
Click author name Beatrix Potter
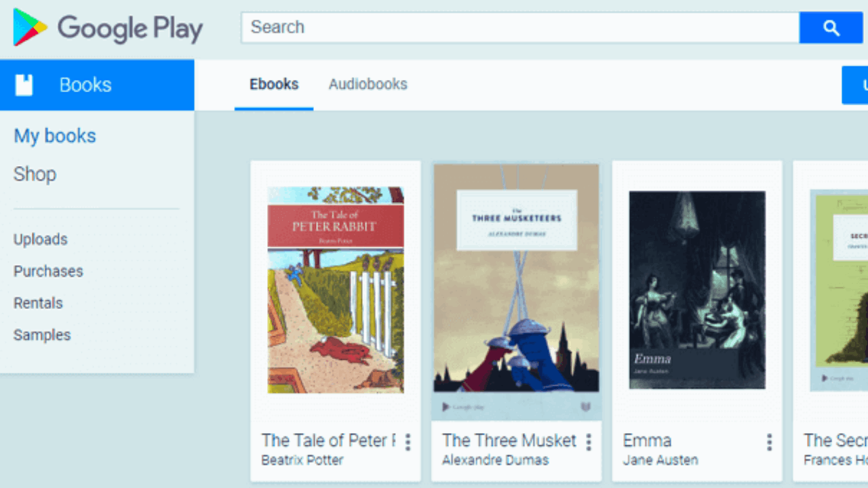(302, 460)
